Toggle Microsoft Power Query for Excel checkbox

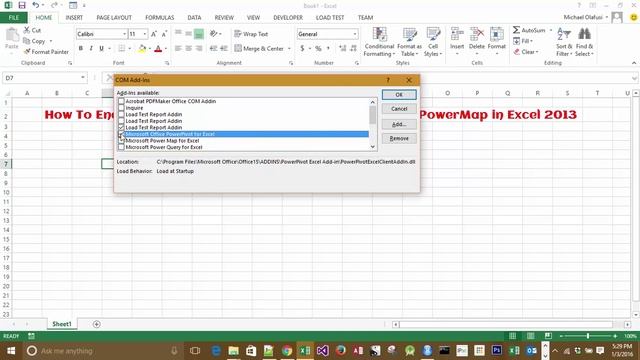coord(121,147)
